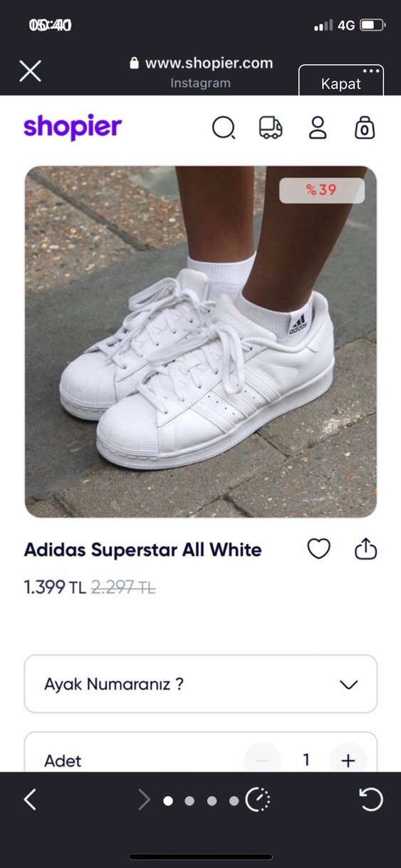Click the chevron in the shoe size selector
The height and width of the screenshot is (868, 401).
tap(348, 685)
